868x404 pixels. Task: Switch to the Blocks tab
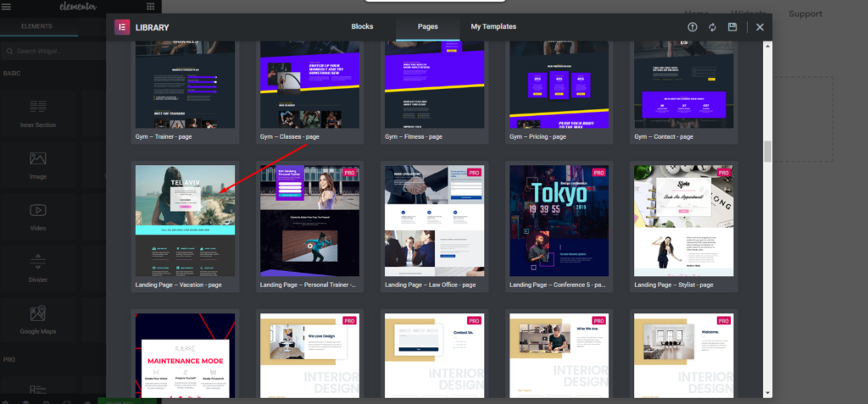click(x=362, y=26)
